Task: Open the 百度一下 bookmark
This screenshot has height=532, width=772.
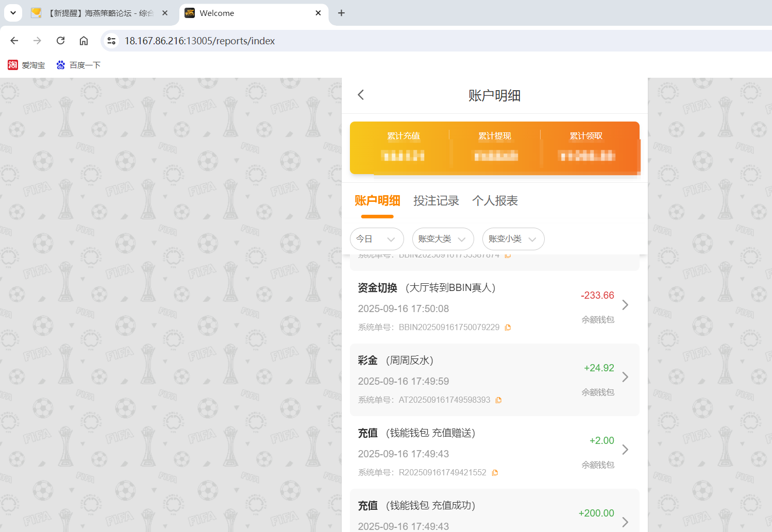Action: coord(78,65)
